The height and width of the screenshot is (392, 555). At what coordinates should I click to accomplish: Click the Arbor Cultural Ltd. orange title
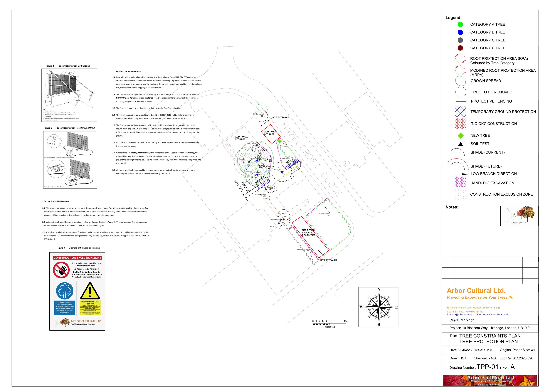point(476,290)
